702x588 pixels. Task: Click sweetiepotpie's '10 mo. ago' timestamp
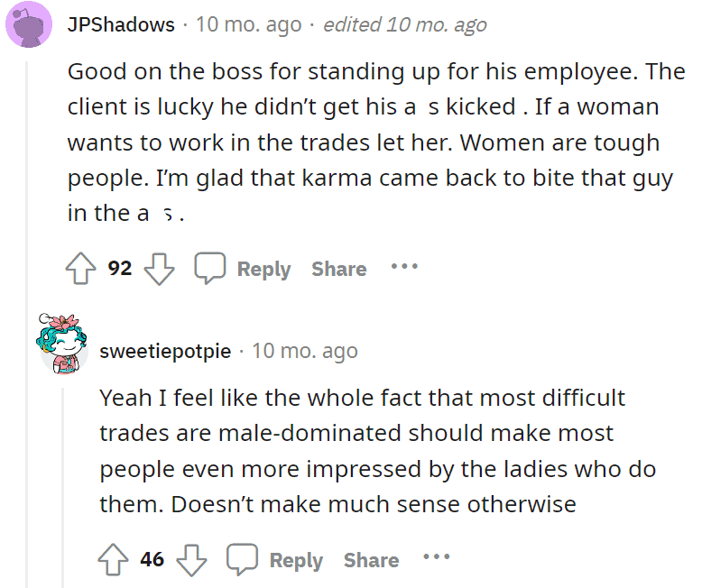point(305,352)
